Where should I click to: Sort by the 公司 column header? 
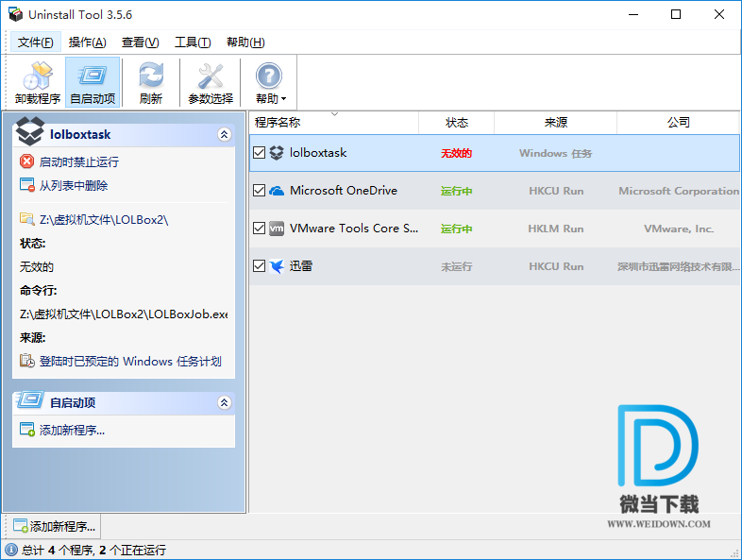678,123
